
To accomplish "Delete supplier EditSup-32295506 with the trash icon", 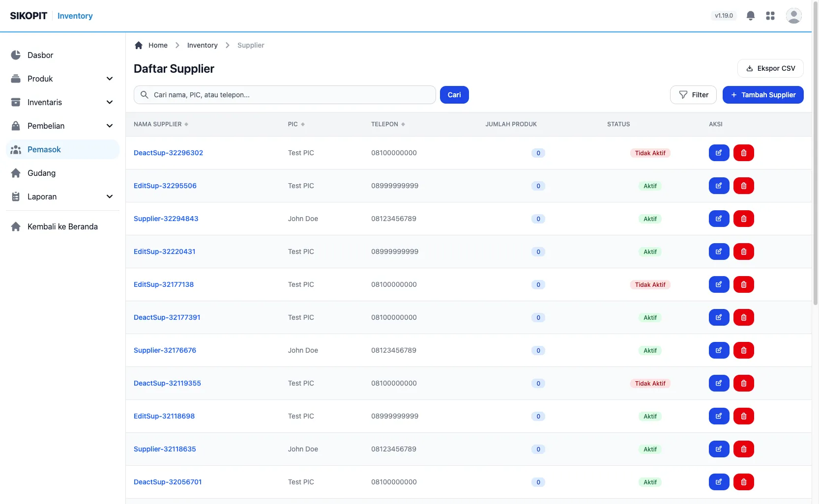I will click(x=743, y=186).
